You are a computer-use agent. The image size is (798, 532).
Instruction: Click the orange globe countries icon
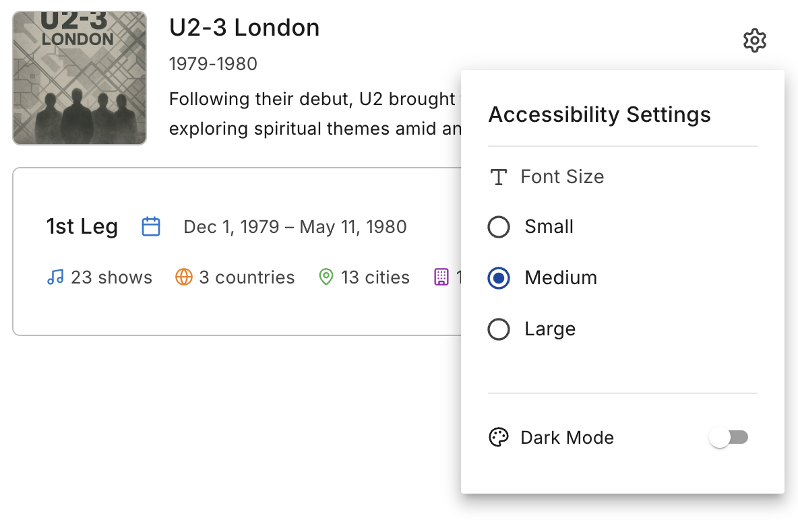tap(184, 277)
